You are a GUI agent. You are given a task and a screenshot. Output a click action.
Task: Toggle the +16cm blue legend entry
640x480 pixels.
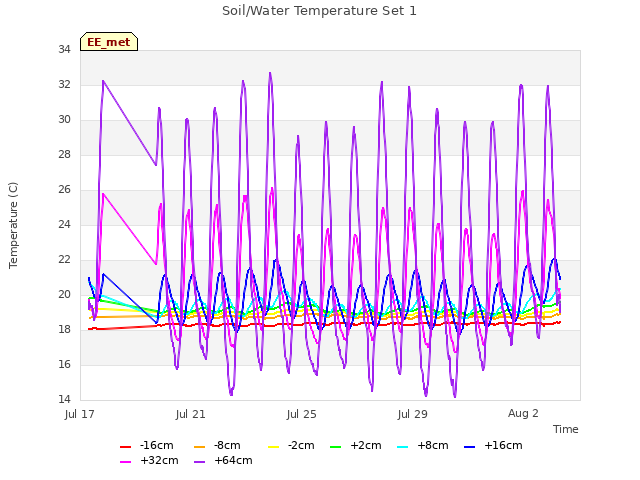493,445
